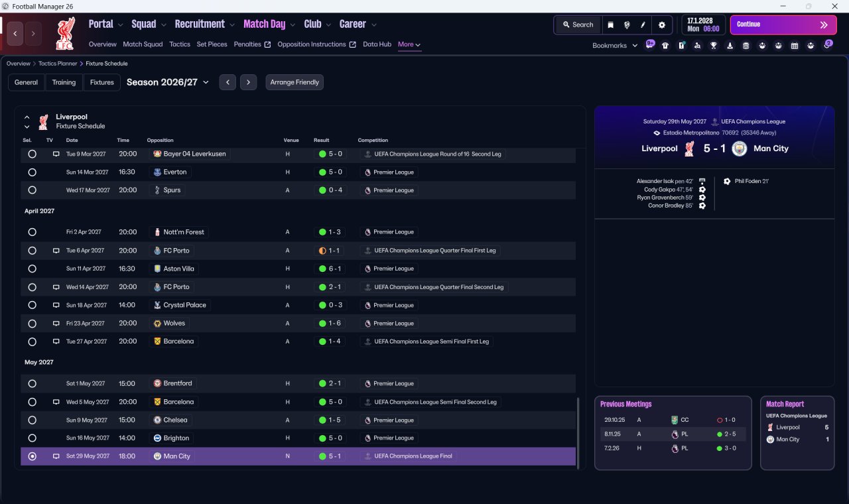
Task: Select the Aston Villa fixture radio button
Action: click(x=32, y=269)
